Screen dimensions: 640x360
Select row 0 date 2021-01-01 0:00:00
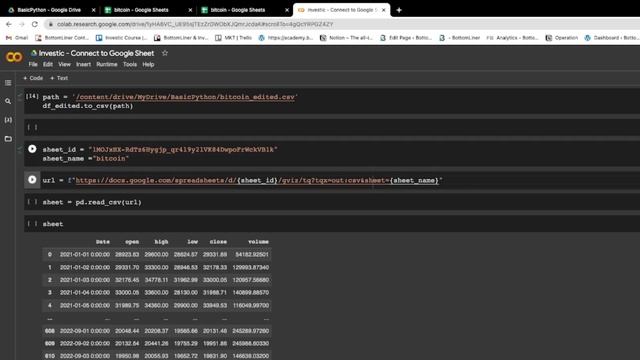coord(84,254)
